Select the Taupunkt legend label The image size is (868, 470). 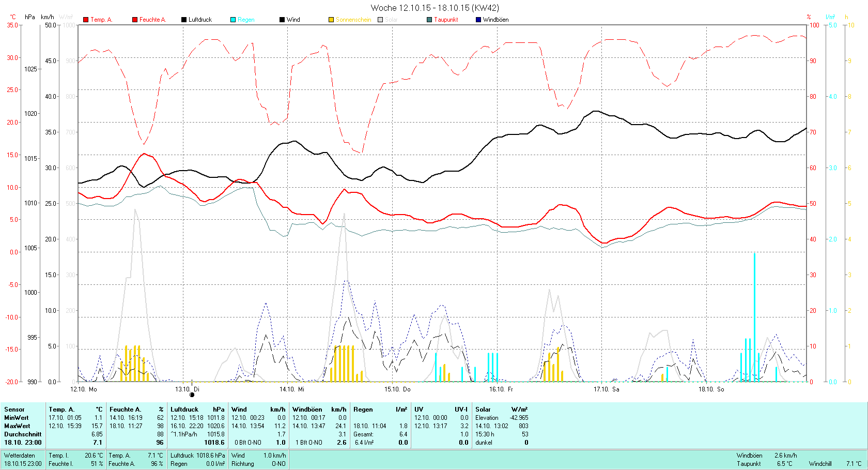click(x=446, y=20)
